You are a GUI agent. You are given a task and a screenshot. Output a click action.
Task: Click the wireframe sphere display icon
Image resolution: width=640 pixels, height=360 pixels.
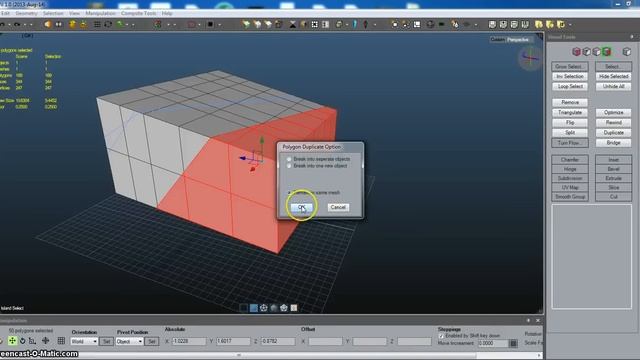pos(264,308)
